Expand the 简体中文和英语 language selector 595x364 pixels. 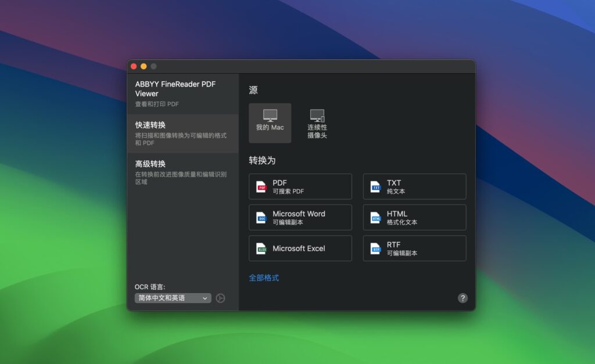click(173, 298)
